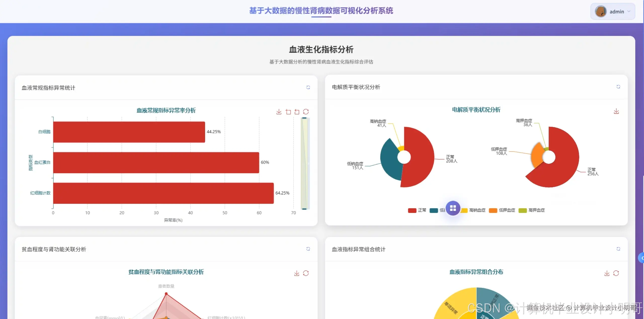Expand the collapsed right-edge panel chevron
This screenshot has height=319, width=644.
(x=642, y=258)
